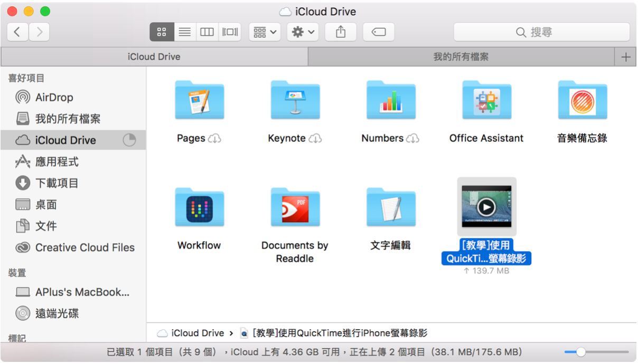Select 下載項目 in the sidebar

(x=73, y=183)
